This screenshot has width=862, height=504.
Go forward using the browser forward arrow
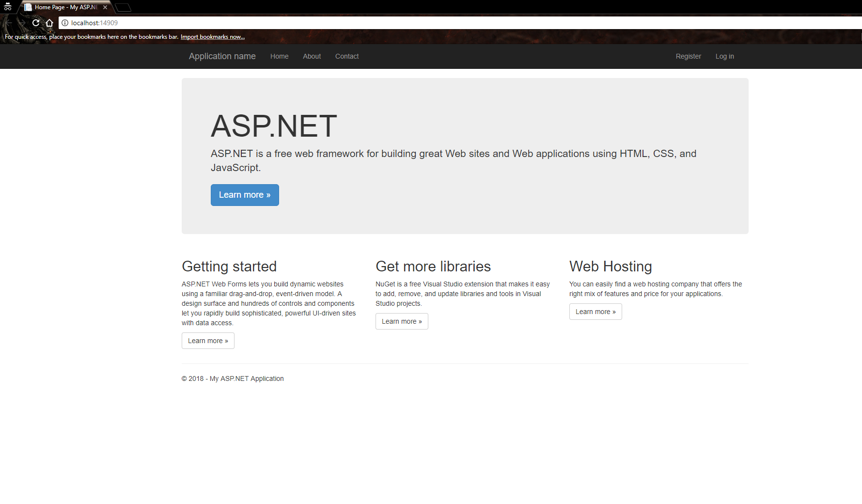click(x=22, y=23)
